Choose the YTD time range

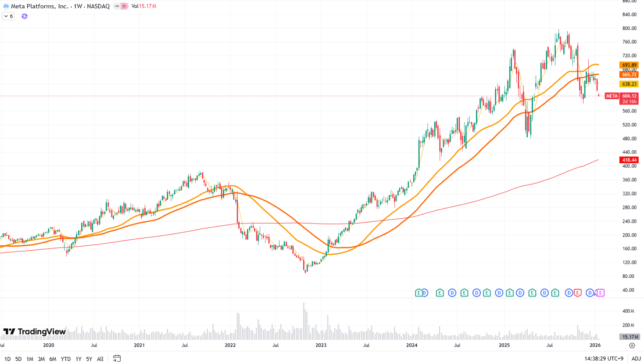(x=66, y=359)
